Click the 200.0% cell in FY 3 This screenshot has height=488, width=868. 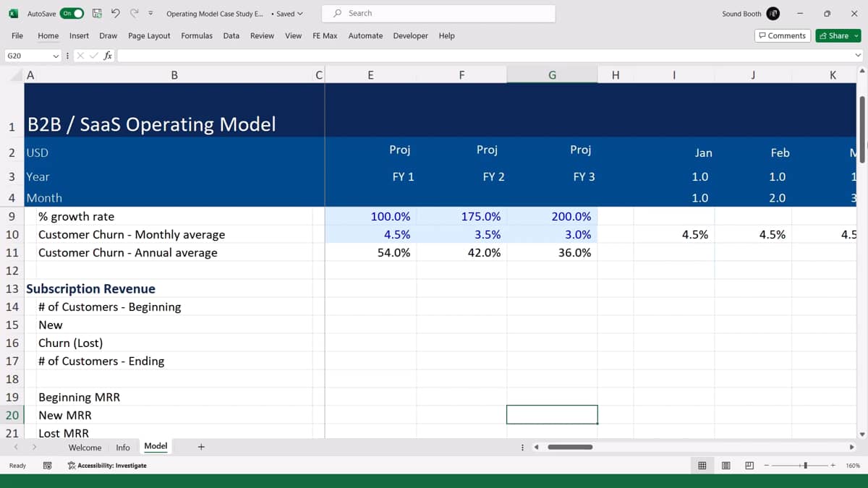coord(552,216)
